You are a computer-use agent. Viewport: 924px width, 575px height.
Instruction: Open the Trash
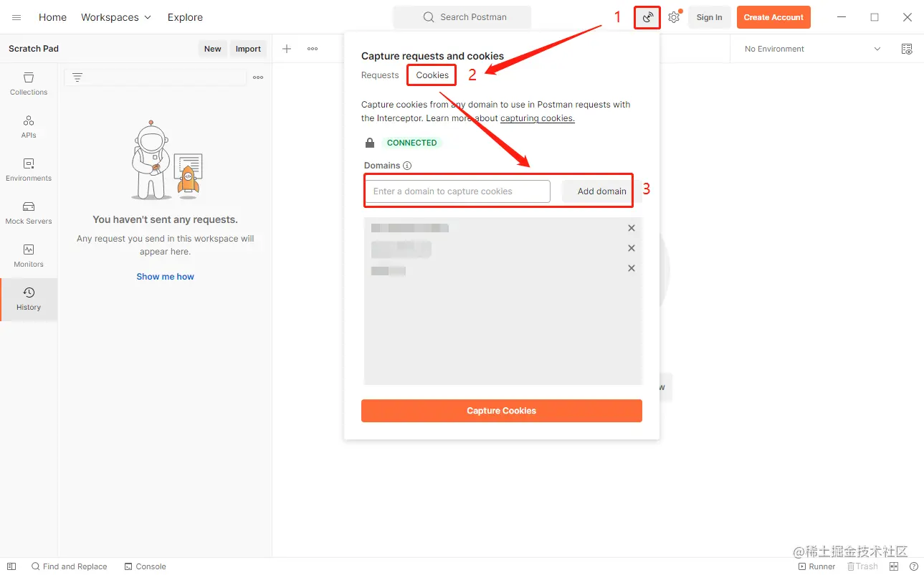click(862, 566)
